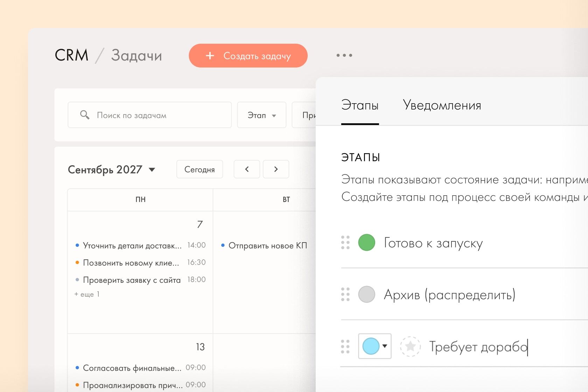
Task: Go to previous month arrow
Action: tap(247, 169)
